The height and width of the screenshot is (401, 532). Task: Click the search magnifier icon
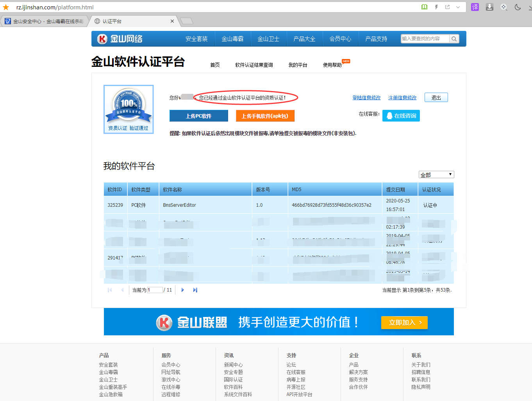tap(454, 39)
